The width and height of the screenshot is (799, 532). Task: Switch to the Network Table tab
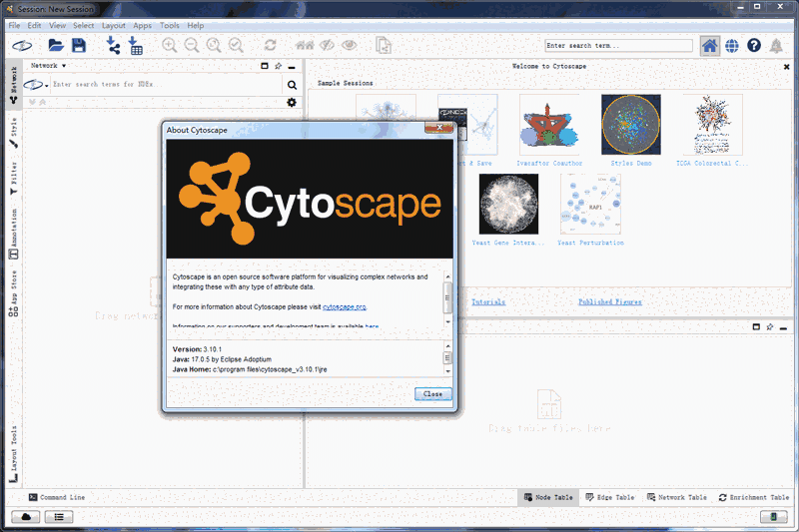point(677,497)
